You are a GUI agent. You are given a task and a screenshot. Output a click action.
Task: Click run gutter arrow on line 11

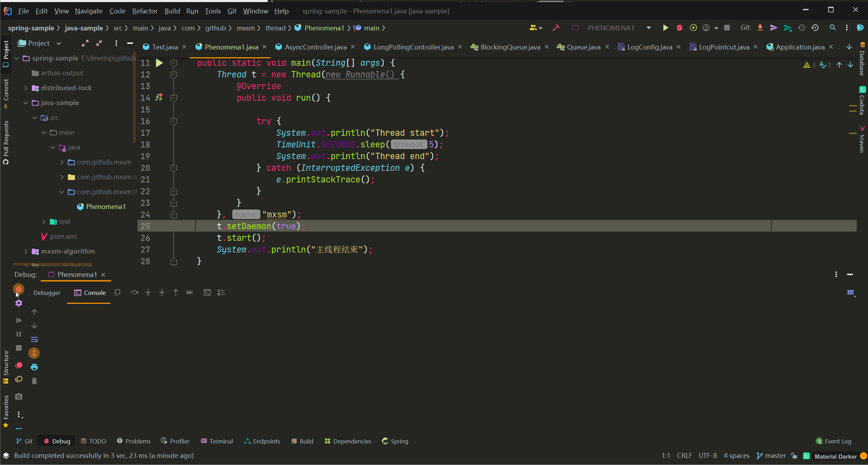(x=159, y=63)
